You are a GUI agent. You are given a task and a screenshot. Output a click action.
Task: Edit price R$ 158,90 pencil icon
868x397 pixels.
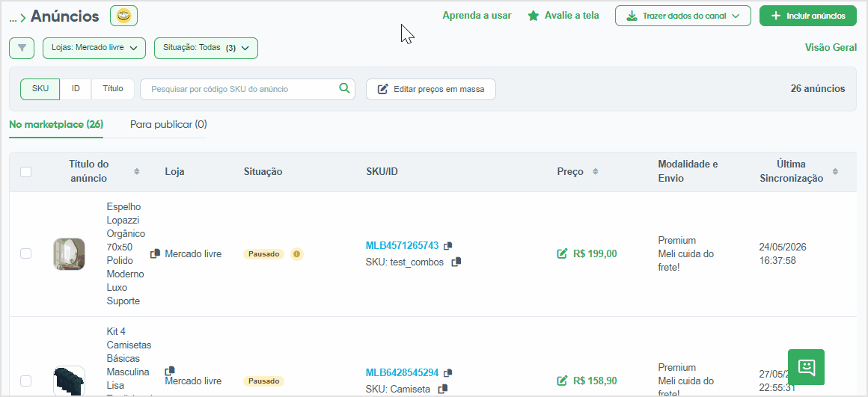(x=562, y=381)
